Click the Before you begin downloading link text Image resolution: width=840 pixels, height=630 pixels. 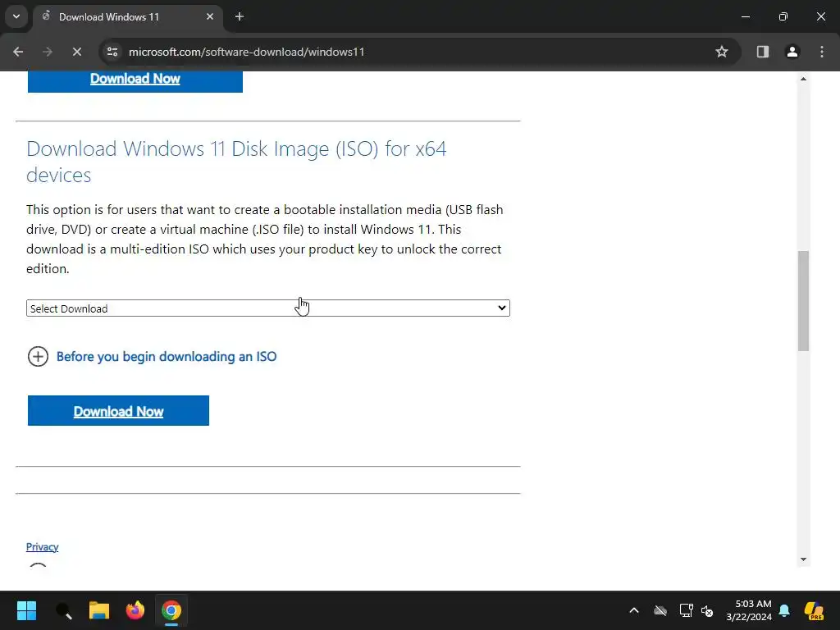[167, 357]
